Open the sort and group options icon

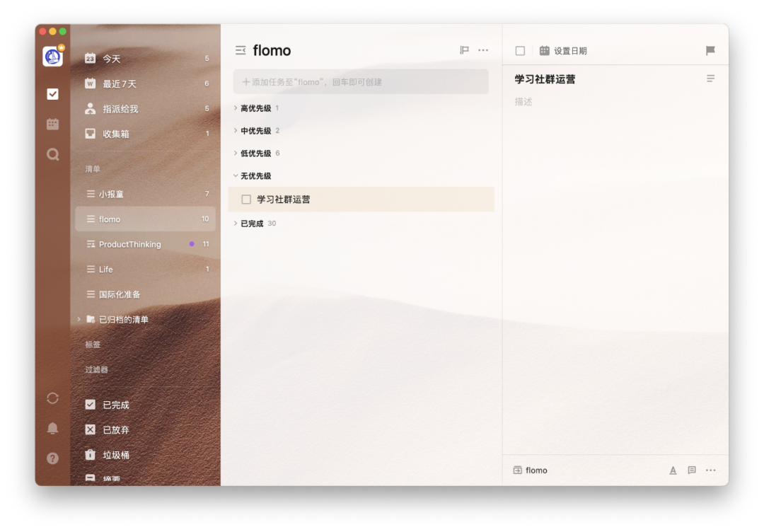click(x=464, y=50)
